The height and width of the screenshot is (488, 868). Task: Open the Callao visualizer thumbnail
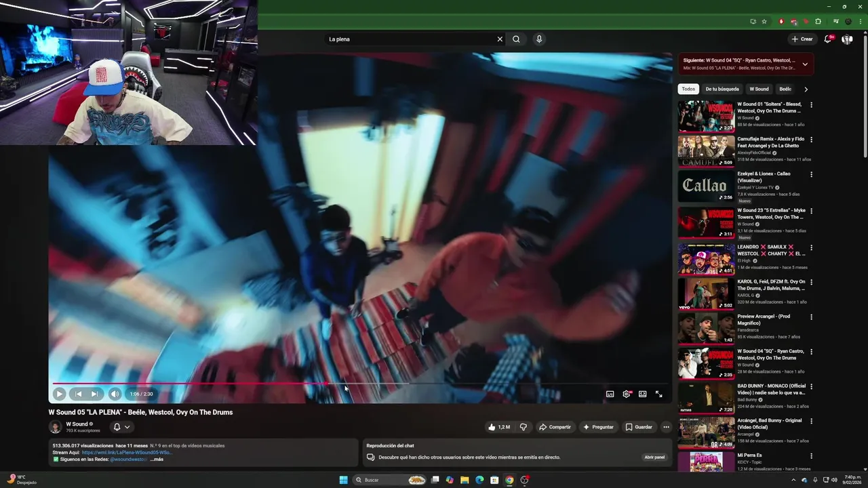706,186
